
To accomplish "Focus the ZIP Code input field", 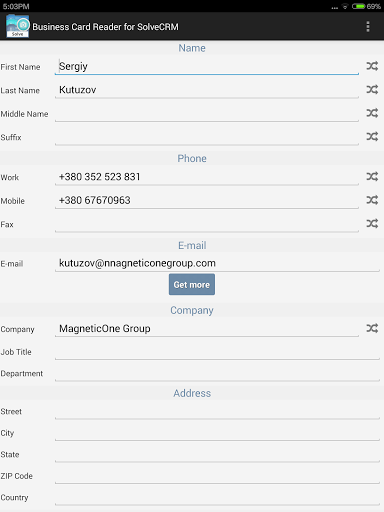I will coord(217,476).
